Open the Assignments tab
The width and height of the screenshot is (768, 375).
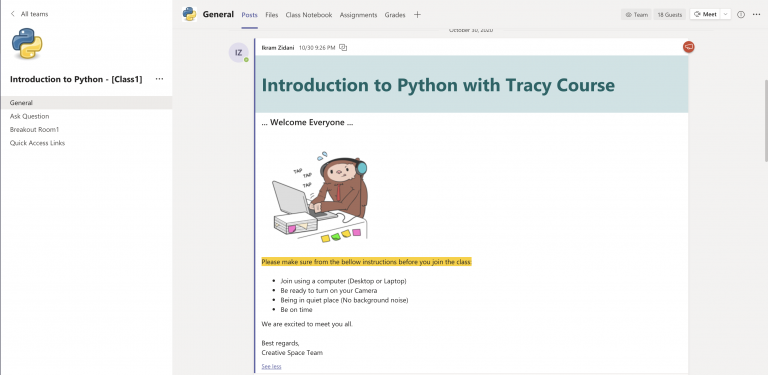tap(359, 15)
